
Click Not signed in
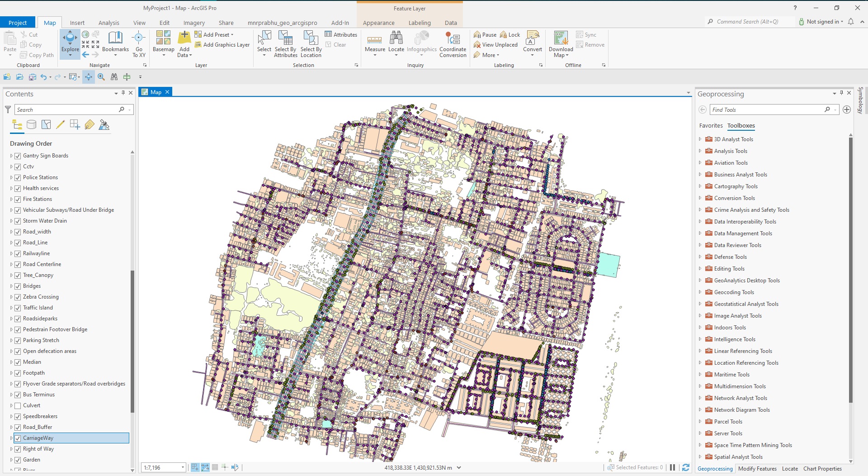click(821, 22)
